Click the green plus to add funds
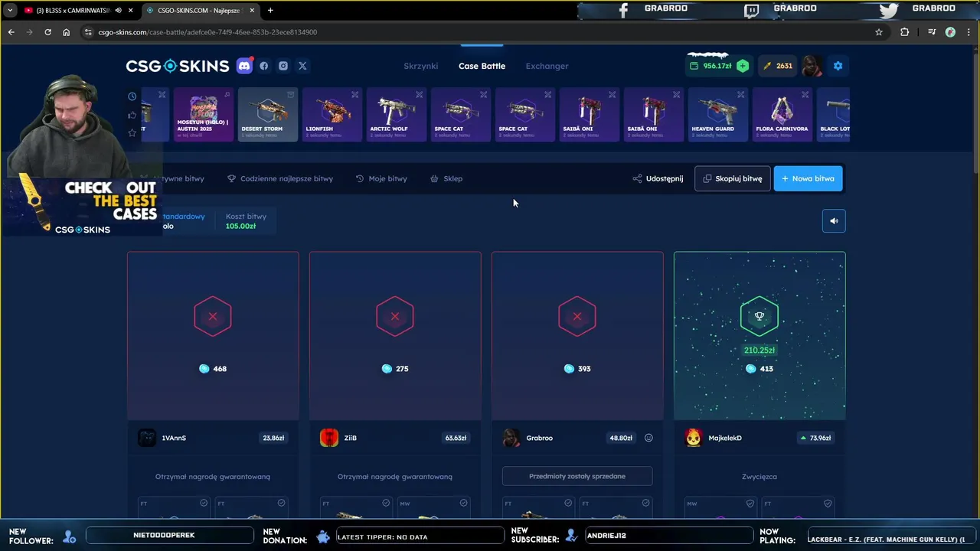 tap(743, 66)
